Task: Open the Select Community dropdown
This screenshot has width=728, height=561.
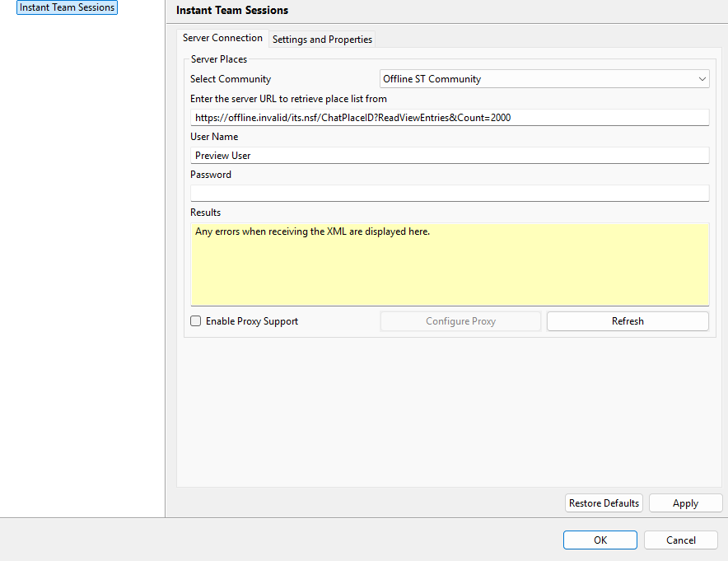Action: (544, 79)
